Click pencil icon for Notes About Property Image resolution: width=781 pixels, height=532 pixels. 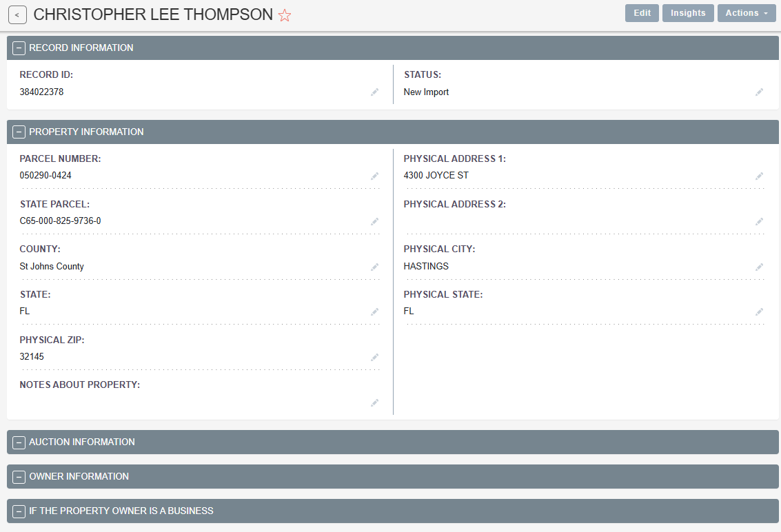(374, 403)
